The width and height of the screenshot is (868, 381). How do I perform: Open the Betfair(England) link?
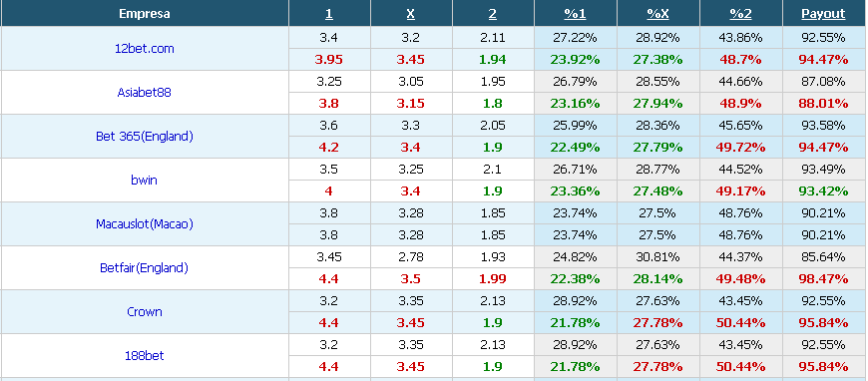pos(144,268)
